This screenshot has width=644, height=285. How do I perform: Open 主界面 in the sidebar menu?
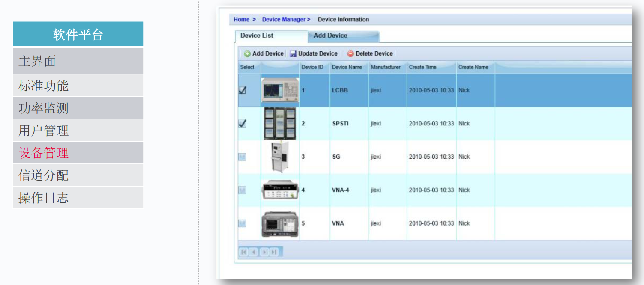click(x=78, y=61)
